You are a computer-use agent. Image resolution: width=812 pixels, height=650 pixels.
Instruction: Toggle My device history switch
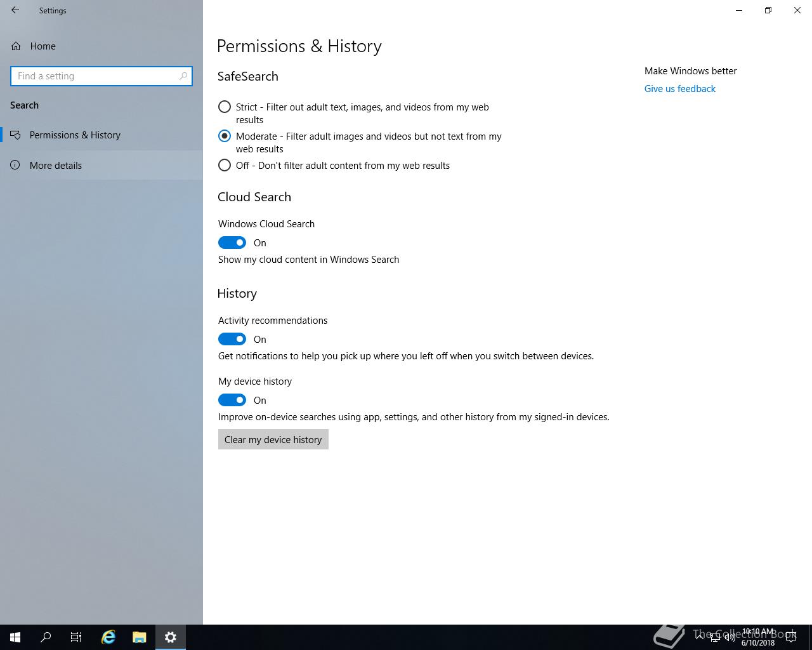click(232, 400)
